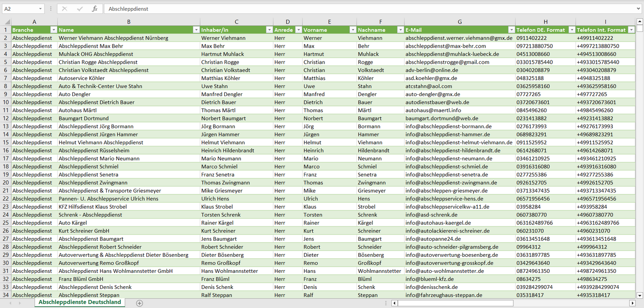Click the horizontal scrollbar left arrow
This screenshot has width=644, height=308.
point(394,303)
